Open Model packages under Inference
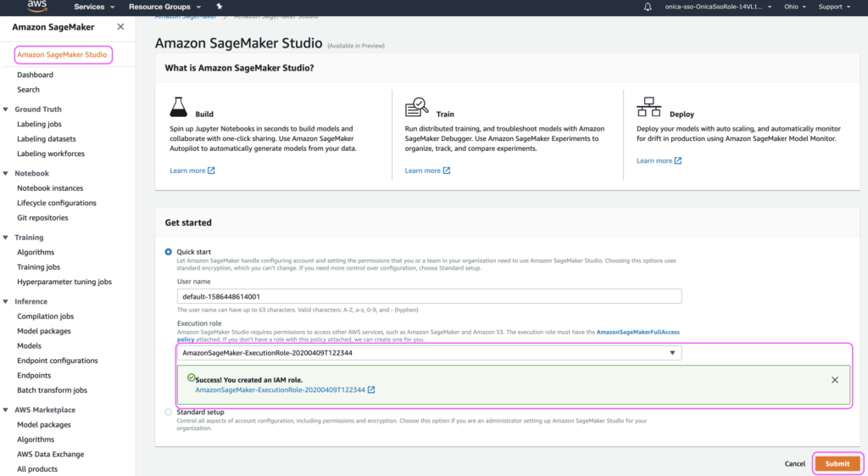The height and width of the screenshot is (476, 868). click(x=44, y=331)
